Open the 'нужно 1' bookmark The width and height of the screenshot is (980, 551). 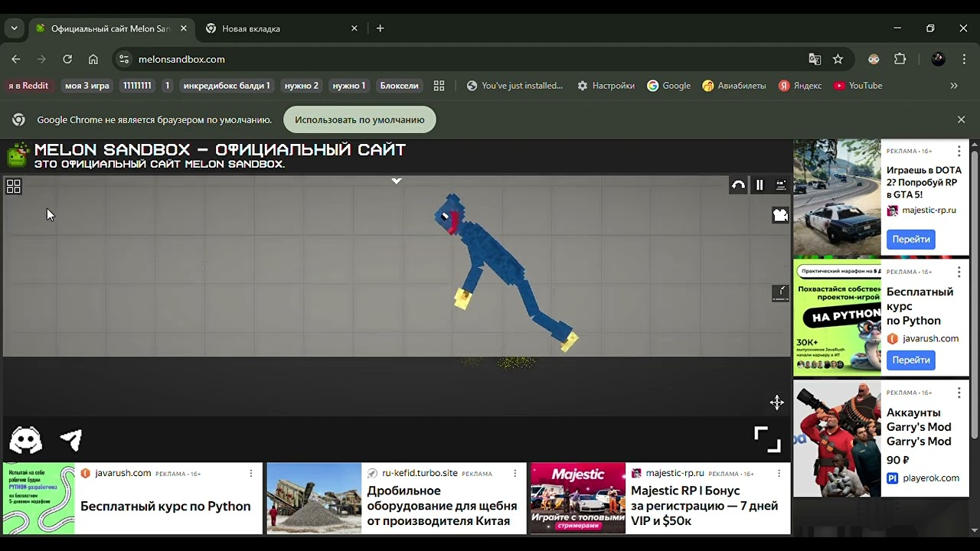pyautogui.click(x=349, y=86)
